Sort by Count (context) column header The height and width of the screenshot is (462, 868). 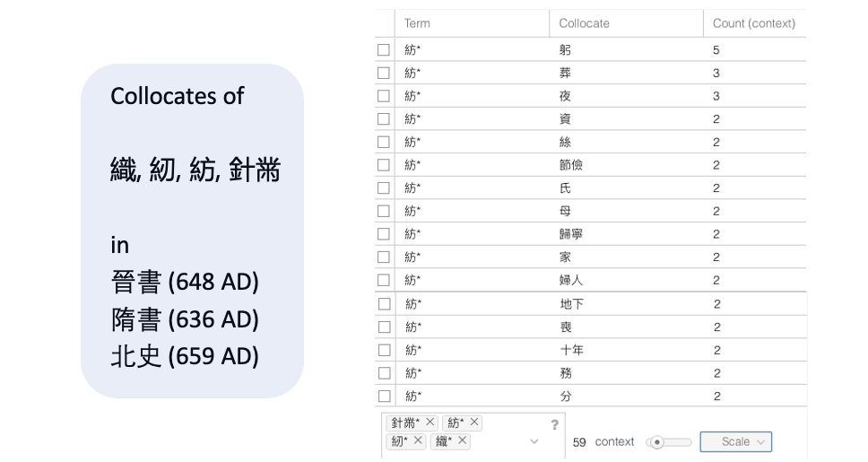click(x=753, y=23)
